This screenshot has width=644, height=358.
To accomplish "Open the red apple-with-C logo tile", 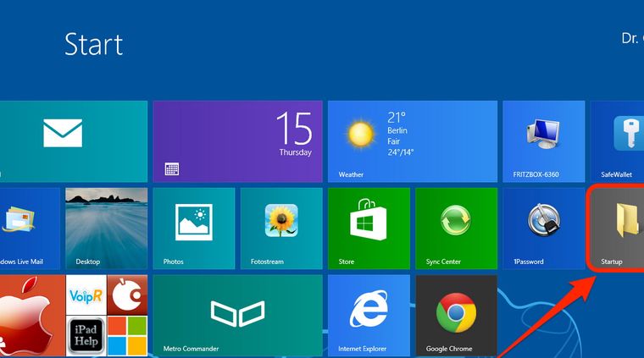I will 127,295.
